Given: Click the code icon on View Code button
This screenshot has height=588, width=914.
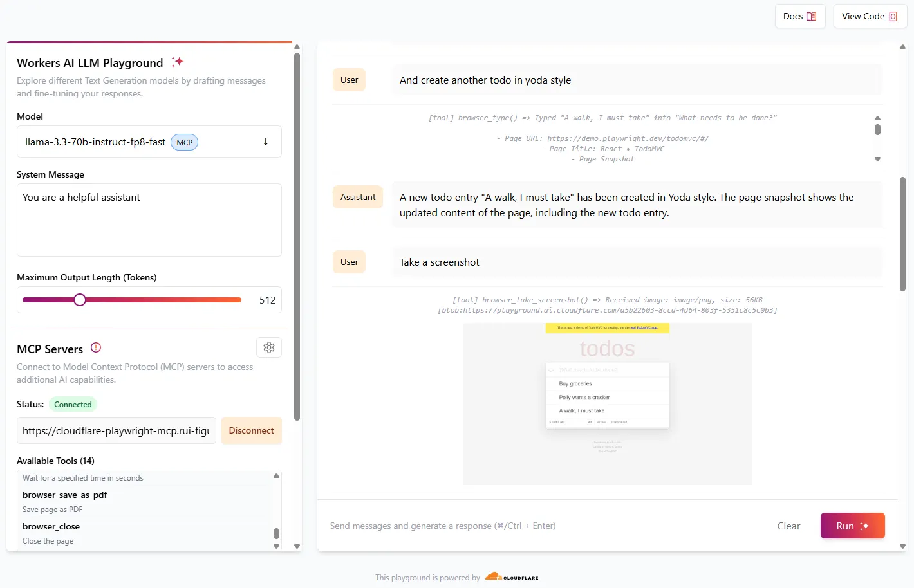Looking at the screenshot, I should [x=891, y=16].
